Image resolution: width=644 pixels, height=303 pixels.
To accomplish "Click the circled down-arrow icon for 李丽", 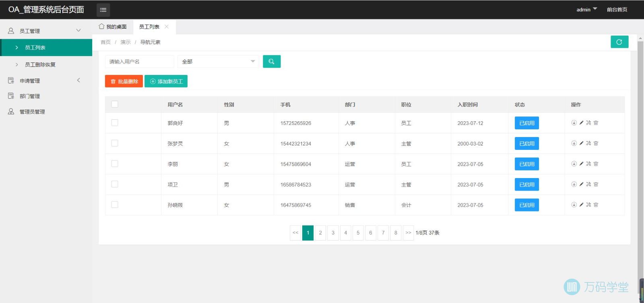I will point(574,164).
